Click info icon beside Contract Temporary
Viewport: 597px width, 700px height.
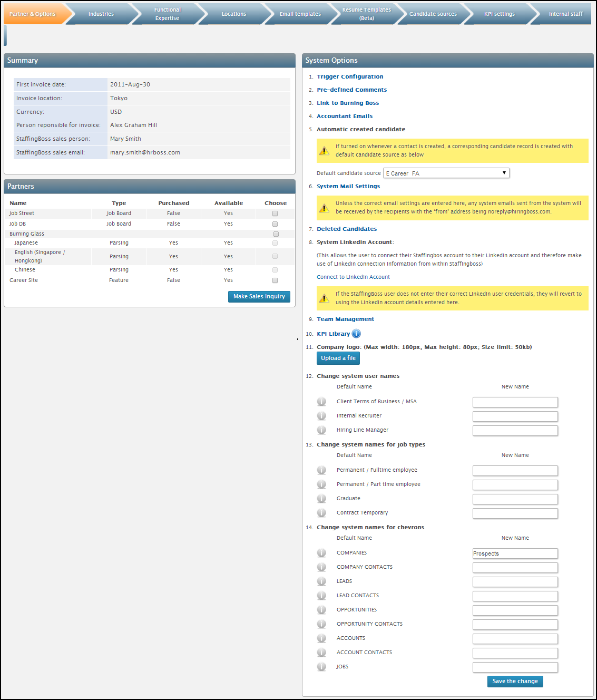(x=321, y=513)
